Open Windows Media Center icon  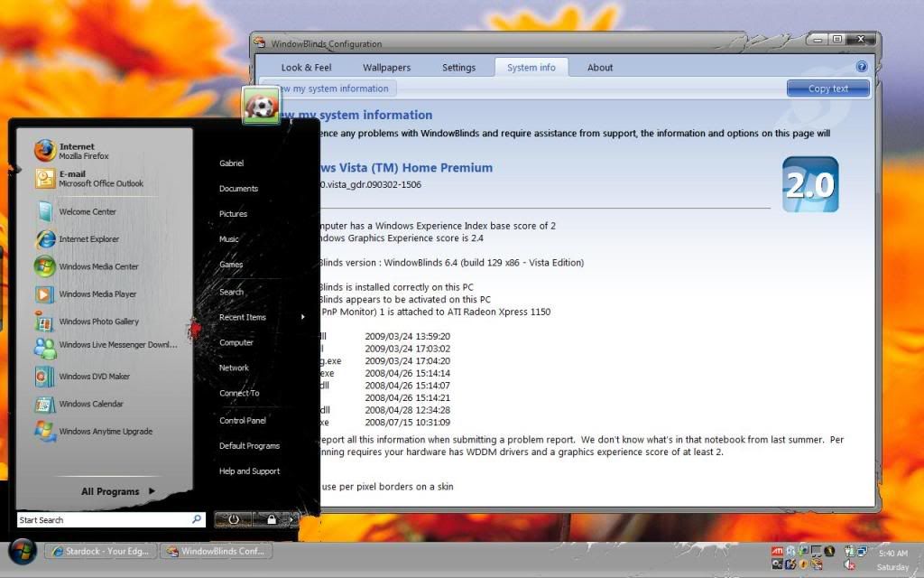point(45,266)
